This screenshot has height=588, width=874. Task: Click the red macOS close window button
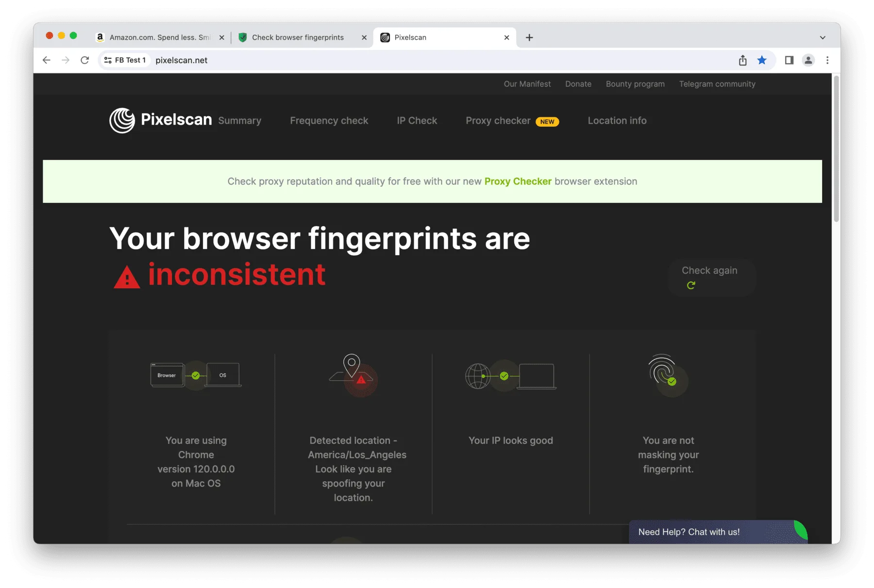[x=50, y=35]
